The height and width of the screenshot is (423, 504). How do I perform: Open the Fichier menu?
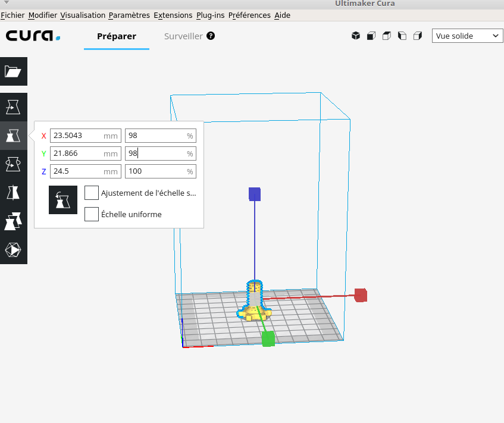pos(12,15)
